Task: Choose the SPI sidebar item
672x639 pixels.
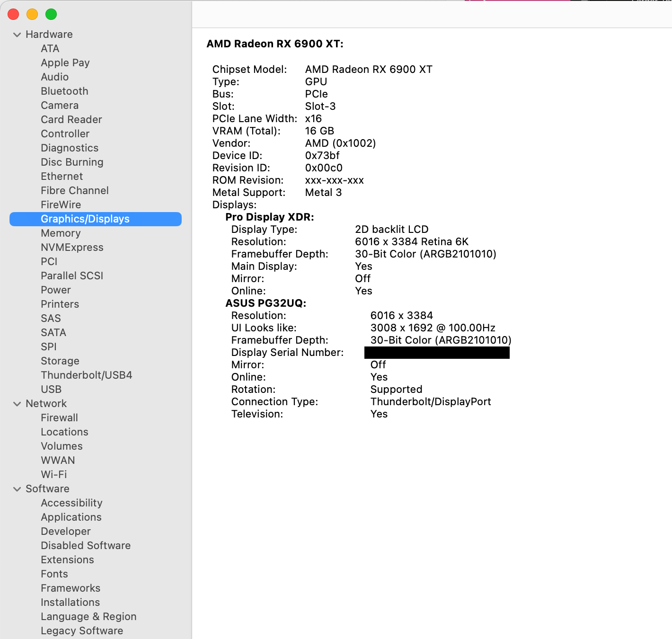Action: pos(48,347)
